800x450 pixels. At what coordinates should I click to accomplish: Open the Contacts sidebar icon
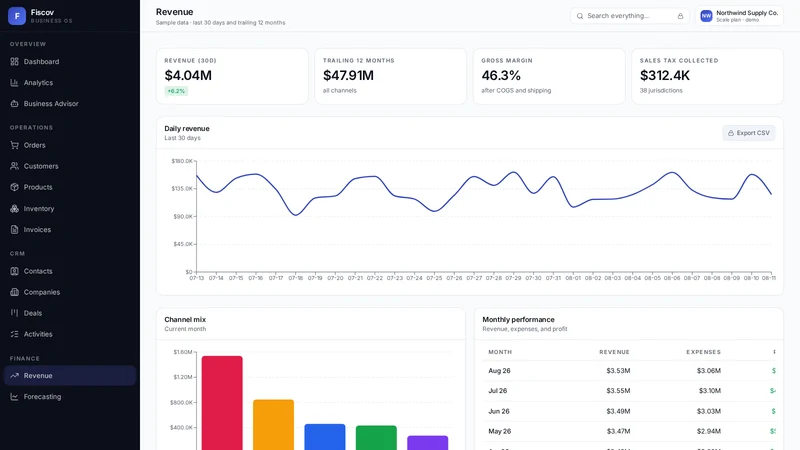[x=14, y=271]
